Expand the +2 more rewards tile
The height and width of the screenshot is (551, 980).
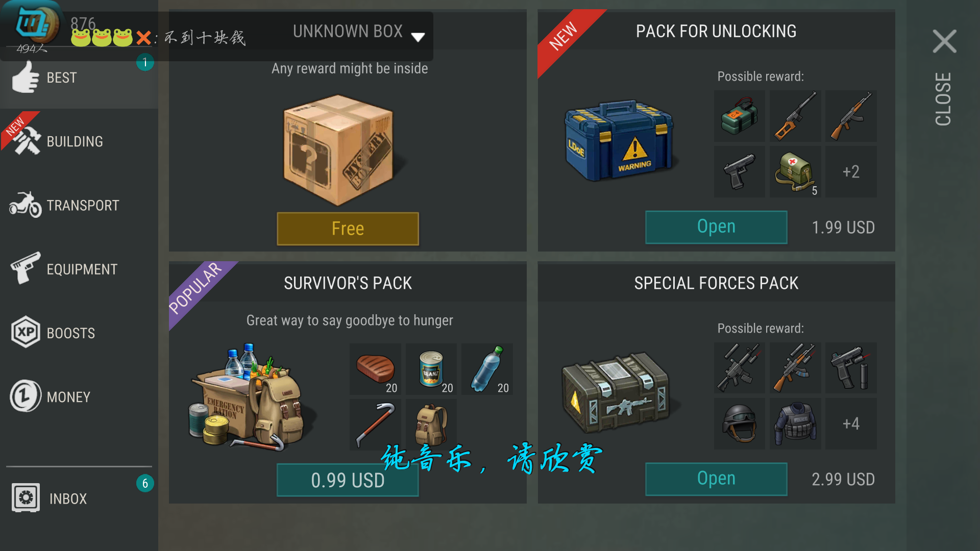pos(851,172)
